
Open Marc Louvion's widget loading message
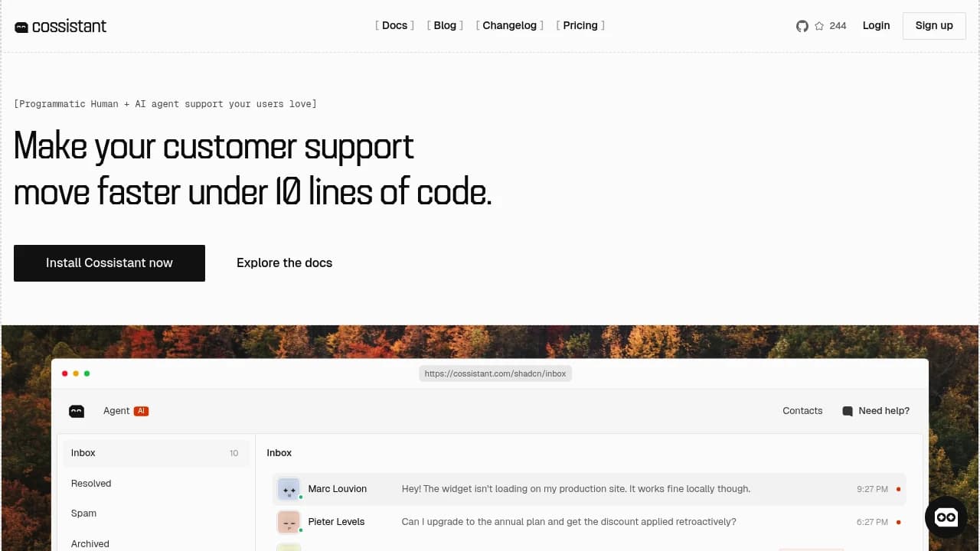(576, 489)
